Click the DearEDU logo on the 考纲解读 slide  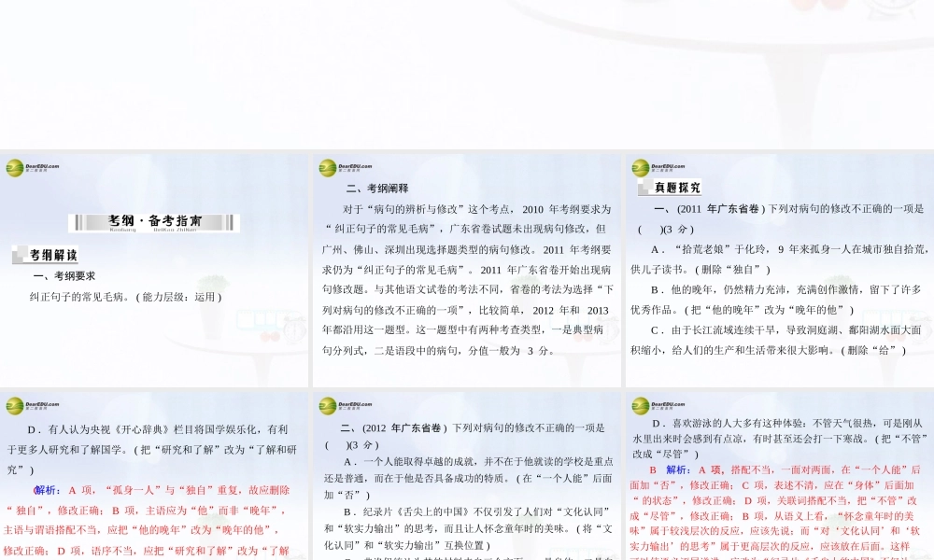(x=32, y=168)
